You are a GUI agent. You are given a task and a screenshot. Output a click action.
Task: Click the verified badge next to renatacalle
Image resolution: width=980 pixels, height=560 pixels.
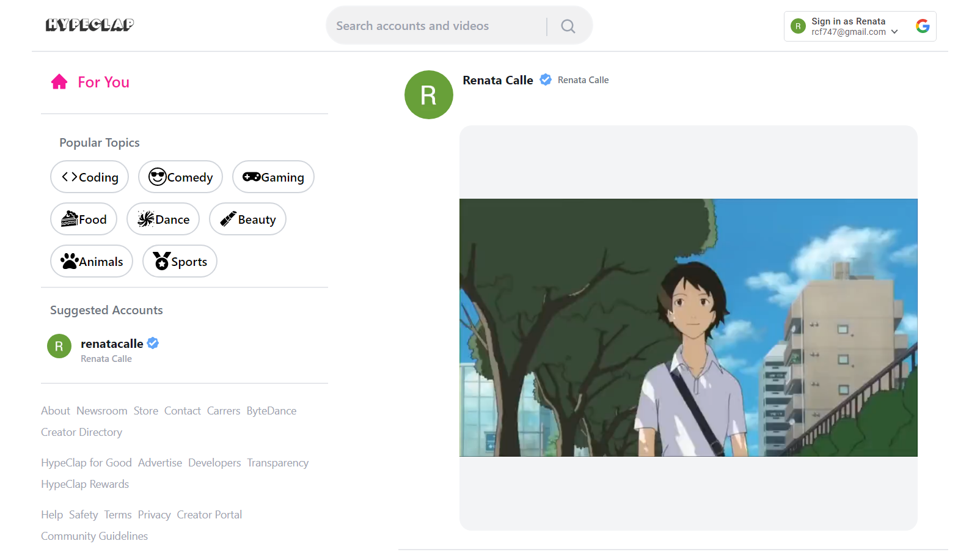pyautogui.click(x=152, y=343)
